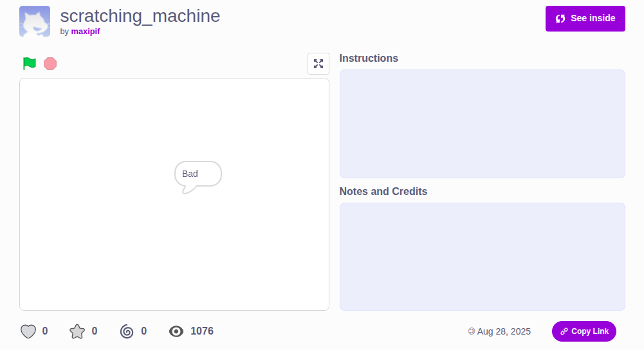644x350 pixels.
Task: Click the Copy Link button
Action: 584,331
